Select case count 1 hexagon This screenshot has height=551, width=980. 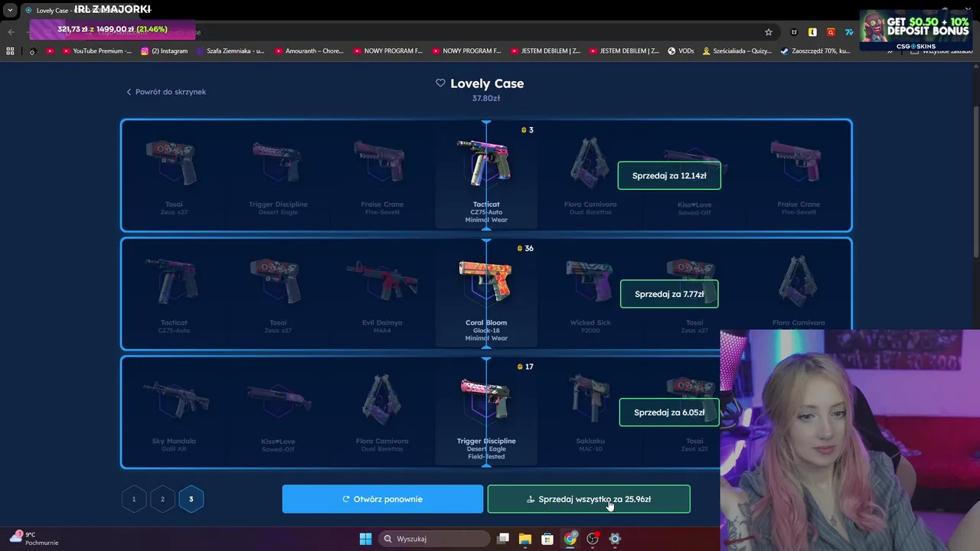pyautogui.click(x=134, y=499)
